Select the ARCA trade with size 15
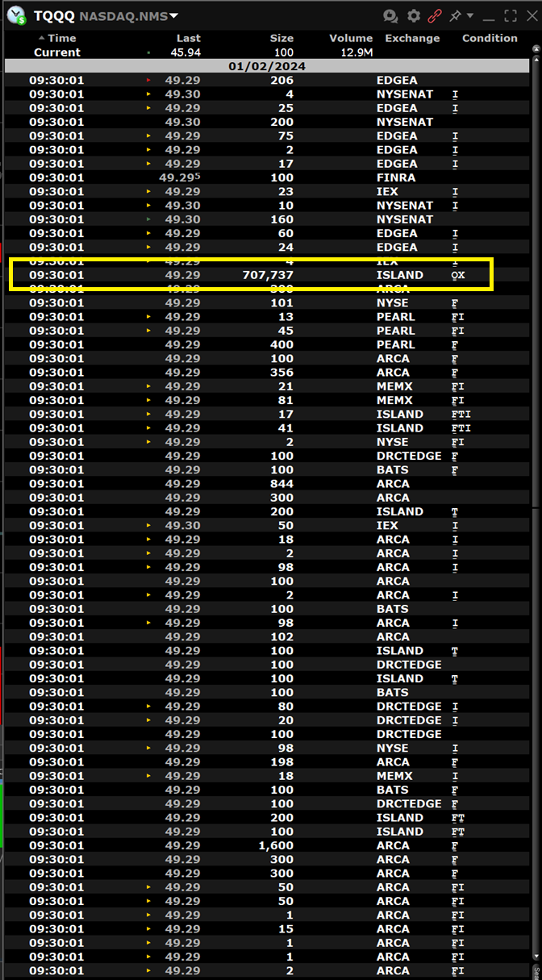Image resolution: width=542 pixels, height=980 pixels. (267, 928)
